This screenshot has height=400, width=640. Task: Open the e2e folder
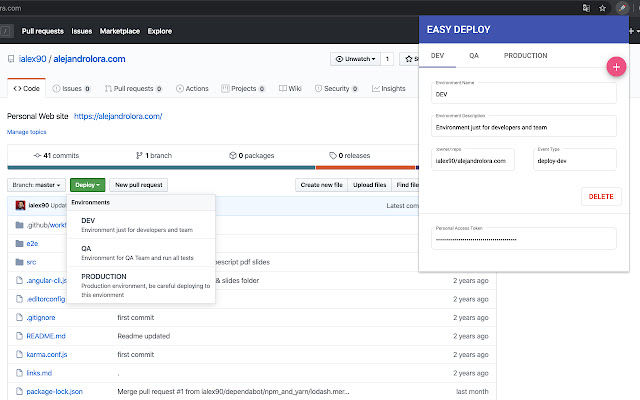pyautogui.click(x=32, y=244)
